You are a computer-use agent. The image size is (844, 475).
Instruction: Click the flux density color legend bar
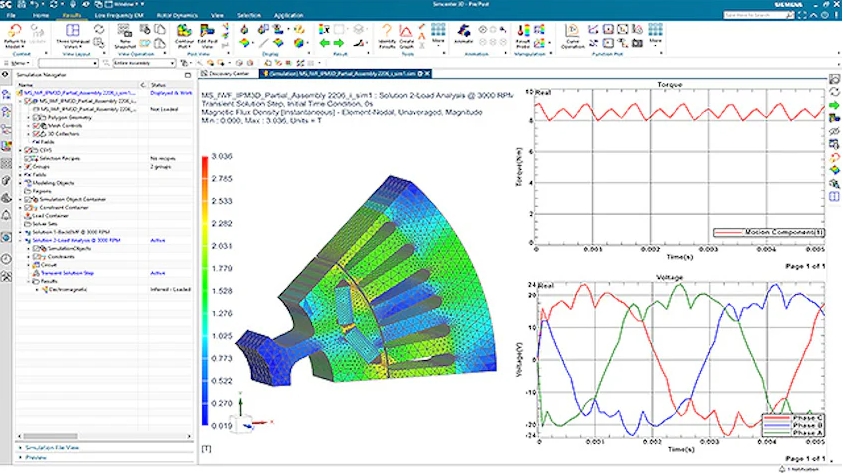206,290
